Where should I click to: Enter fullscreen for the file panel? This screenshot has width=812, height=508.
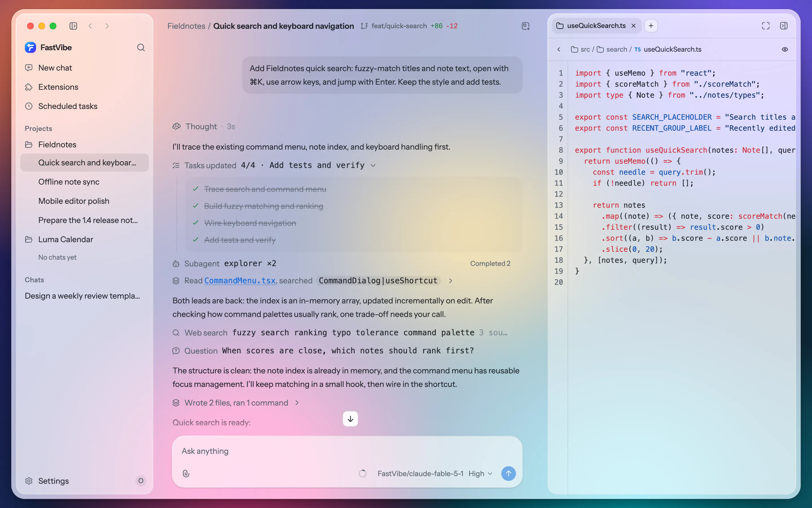(x=765, y=25)
